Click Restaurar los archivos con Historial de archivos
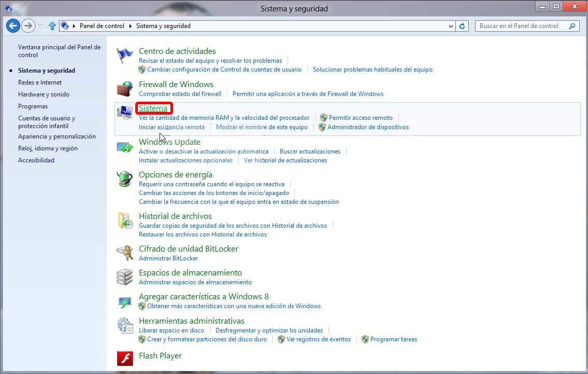Viewport: 588px width, 374px height. coord(203,234)
